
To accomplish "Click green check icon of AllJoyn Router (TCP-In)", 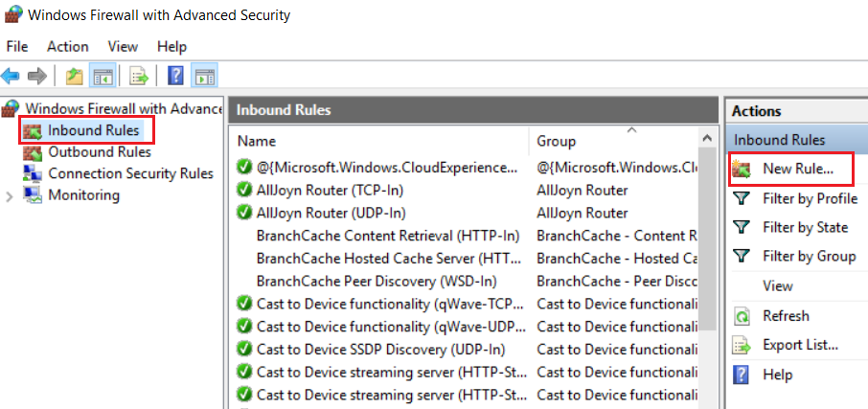I will (x=243, y=191).
